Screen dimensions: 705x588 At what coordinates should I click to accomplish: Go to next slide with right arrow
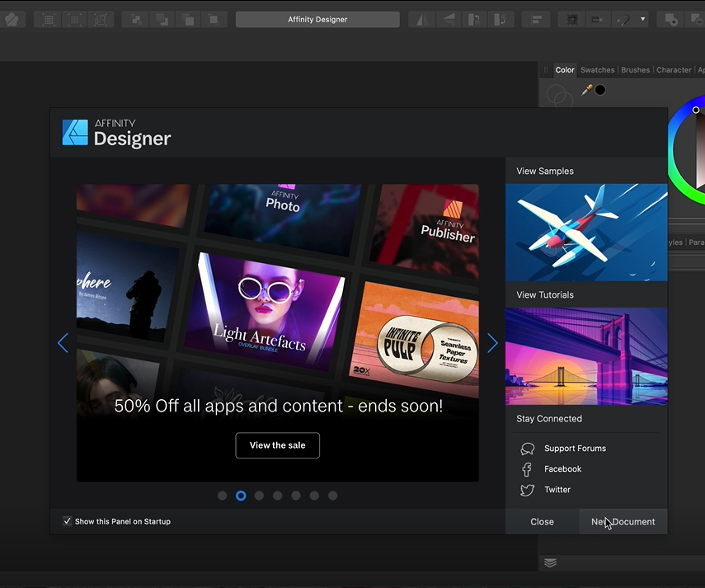point(492,343)
